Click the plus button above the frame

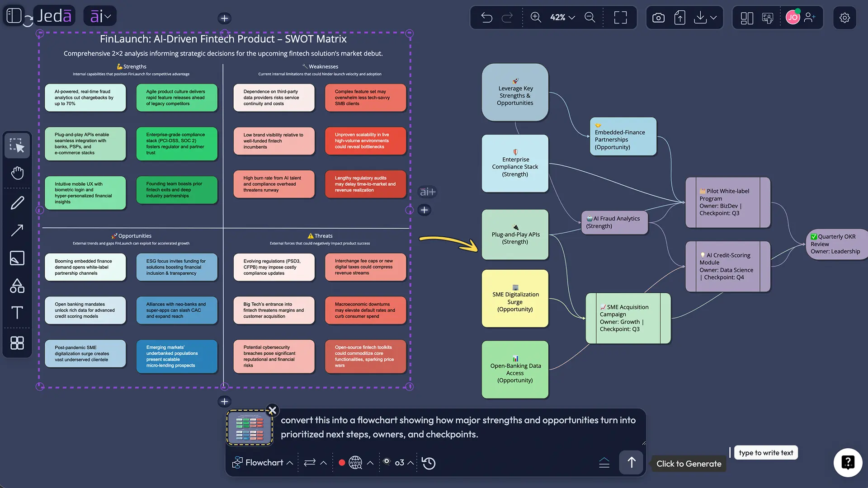(x=224, y=19)
